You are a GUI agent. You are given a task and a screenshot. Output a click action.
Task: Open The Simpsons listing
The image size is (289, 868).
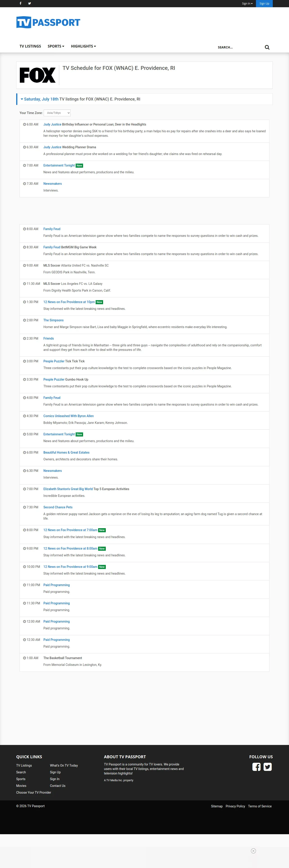pos(54,320)
